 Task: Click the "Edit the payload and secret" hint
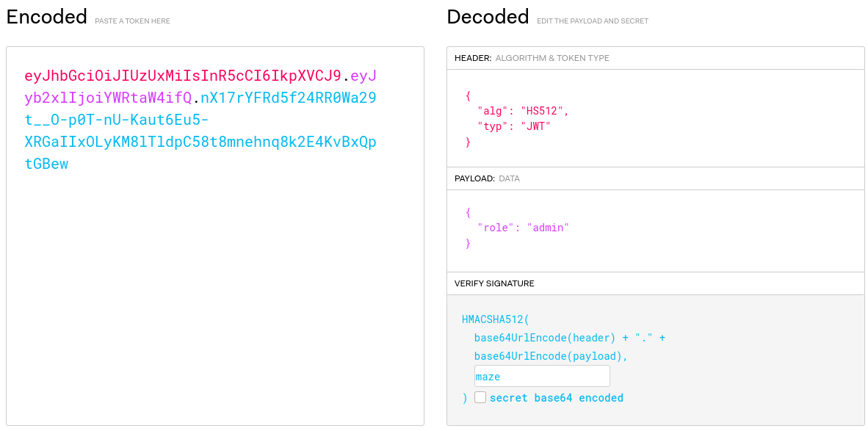592,21
